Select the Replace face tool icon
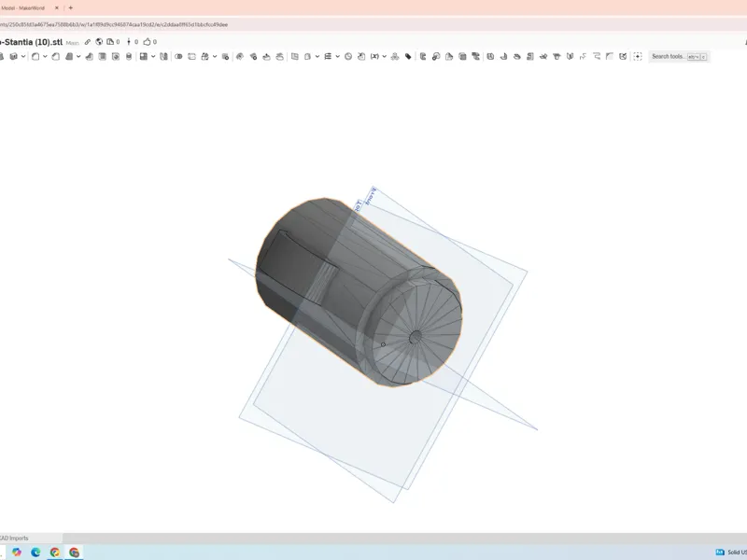This screenshot has width=747, height=560. [x=279, y=56]
